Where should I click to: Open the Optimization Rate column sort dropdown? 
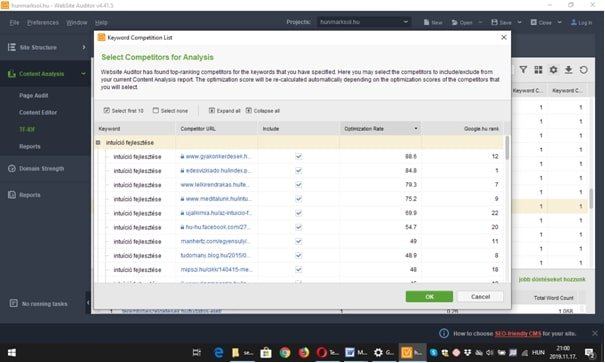click(416, 128)
